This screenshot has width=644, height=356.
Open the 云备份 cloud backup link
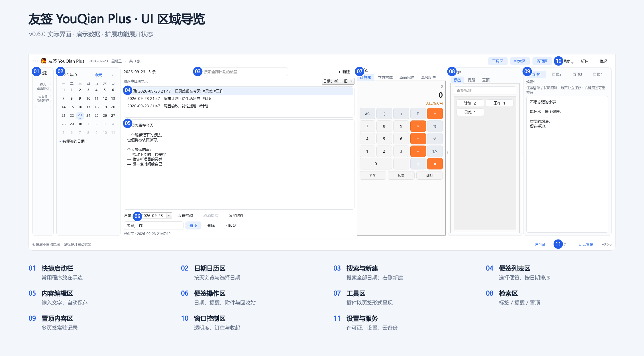coord(586,244)
